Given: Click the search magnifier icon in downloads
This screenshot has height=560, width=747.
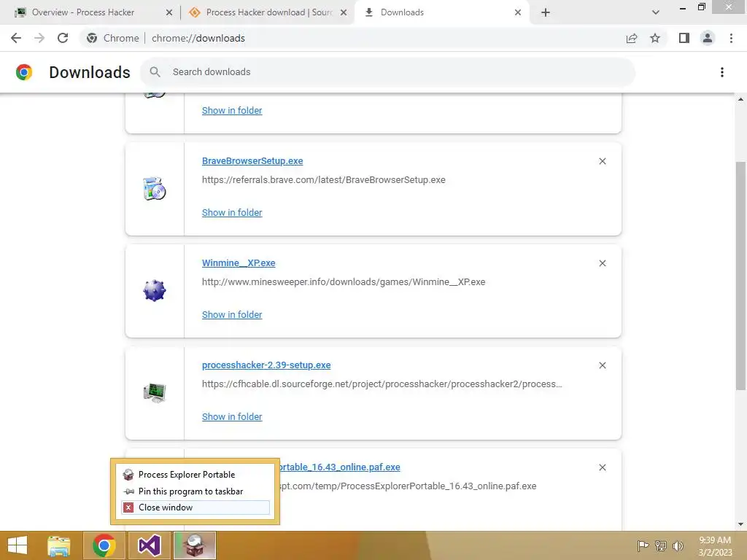Looking at the screenshot, I should 155,72.
